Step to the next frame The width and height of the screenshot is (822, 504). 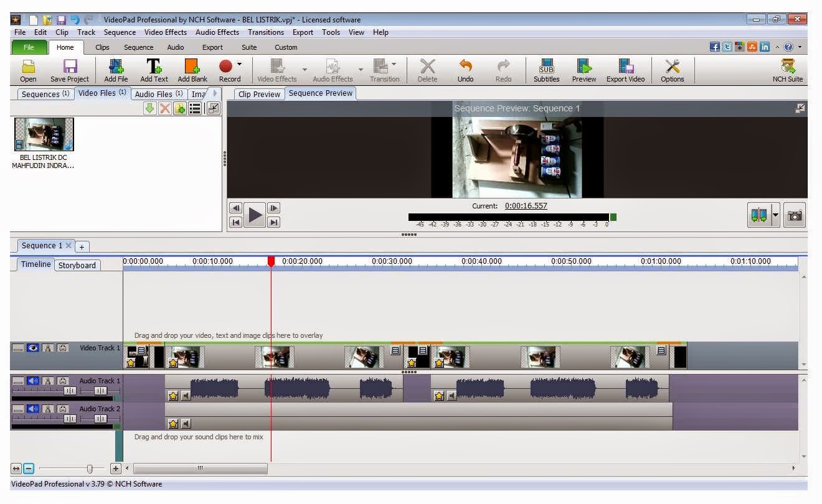coord(273,208)
